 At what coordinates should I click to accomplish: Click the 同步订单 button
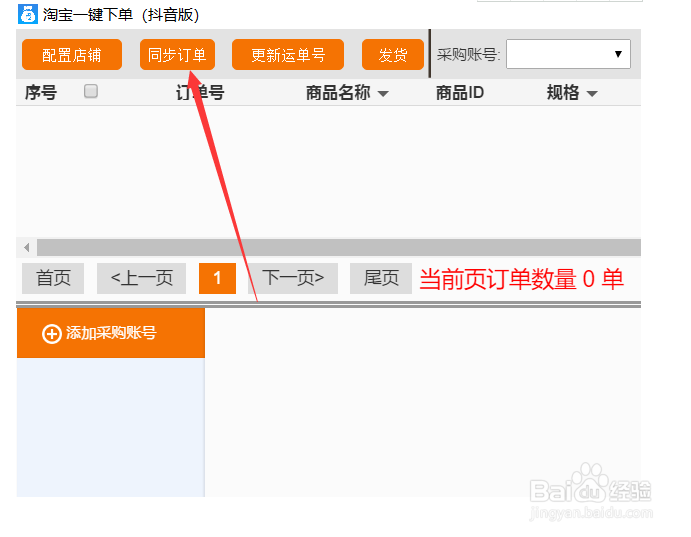(x=177, y=55)
